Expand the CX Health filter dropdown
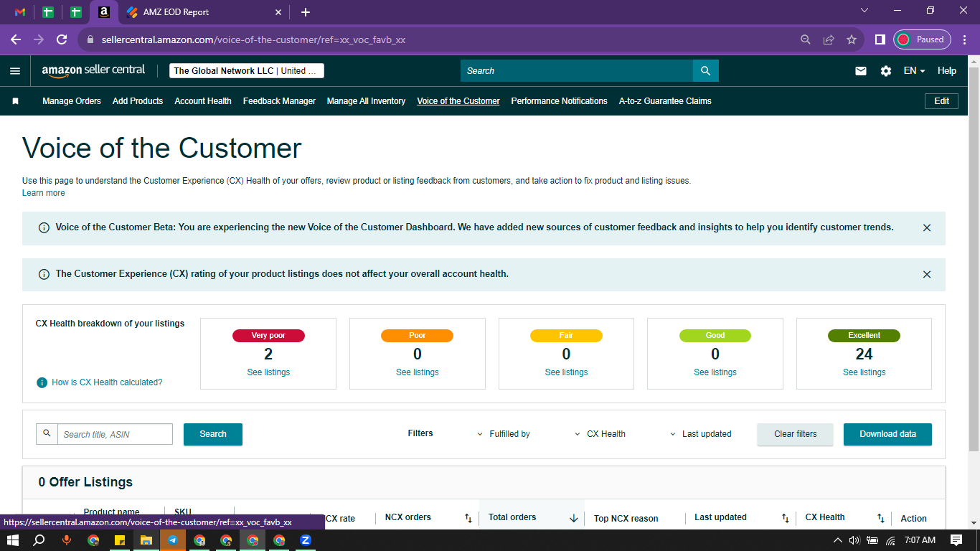 [x=600, y=434]
